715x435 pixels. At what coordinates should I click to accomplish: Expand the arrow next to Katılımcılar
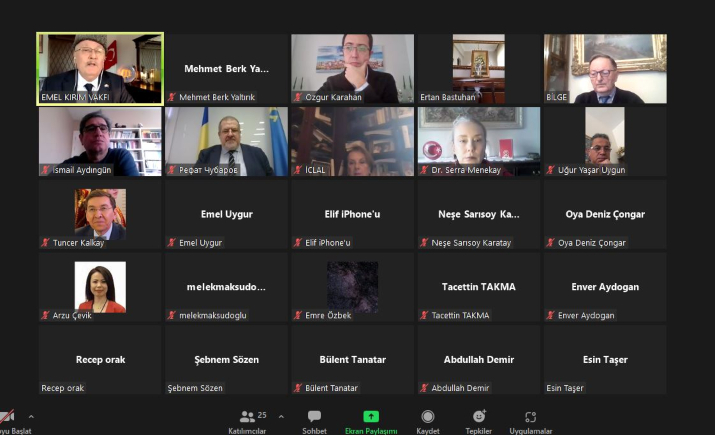point(280,416)
